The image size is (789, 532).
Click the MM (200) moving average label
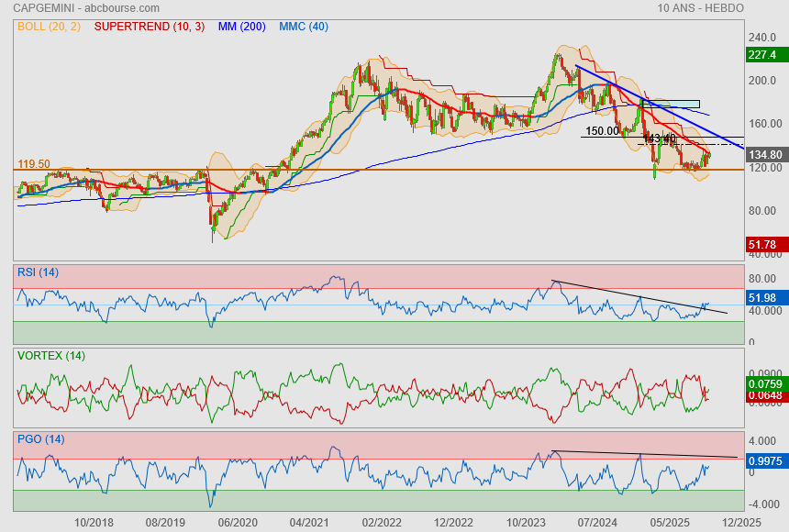tap(241, 27)
